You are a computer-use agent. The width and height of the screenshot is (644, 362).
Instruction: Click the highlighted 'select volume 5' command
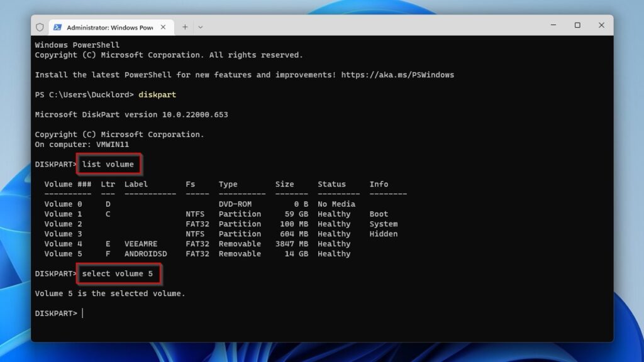pyautogui.click(x=118, y=274)
